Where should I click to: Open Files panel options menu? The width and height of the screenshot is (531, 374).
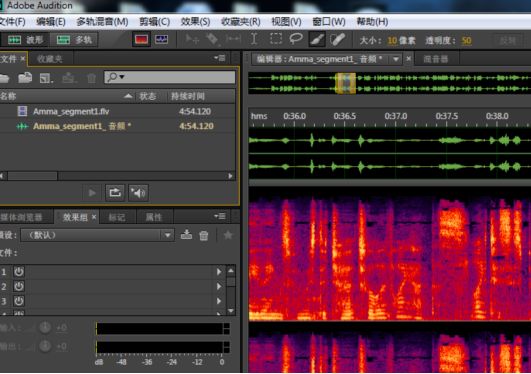(x=219, y=58)
